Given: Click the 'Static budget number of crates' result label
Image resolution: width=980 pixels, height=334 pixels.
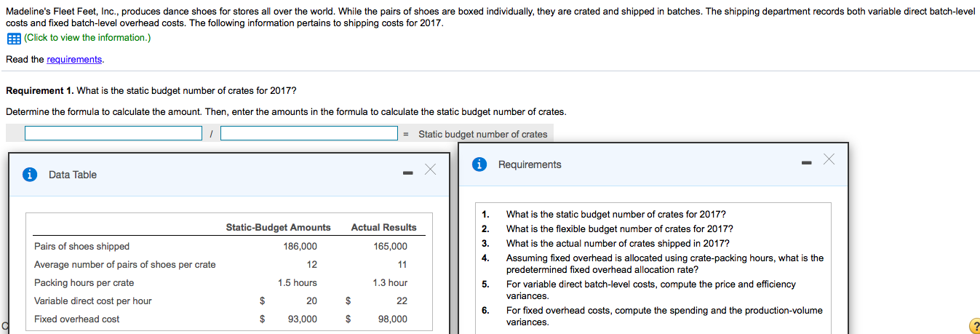Looking at the screenshot, I should point(483,135).
